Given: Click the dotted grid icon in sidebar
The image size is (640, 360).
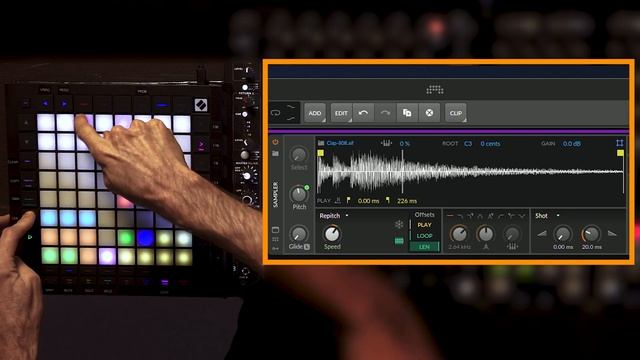Looking at the screenshot, I should pos(275,239).
